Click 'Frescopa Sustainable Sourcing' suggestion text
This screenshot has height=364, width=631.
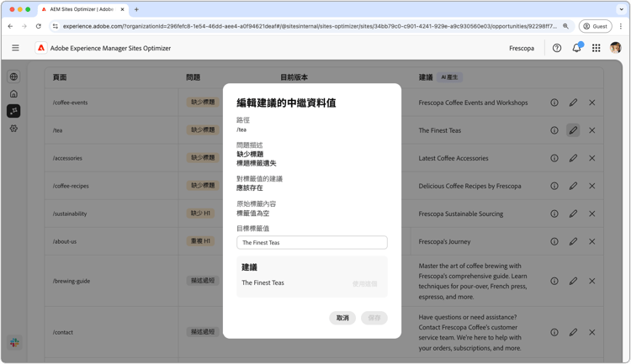(x=461, y=214)
